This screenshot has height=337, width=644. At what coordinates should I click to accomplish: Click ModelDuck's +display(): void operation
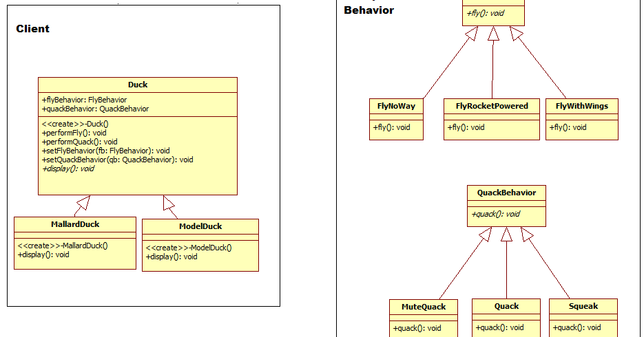(x=172, y=257)
